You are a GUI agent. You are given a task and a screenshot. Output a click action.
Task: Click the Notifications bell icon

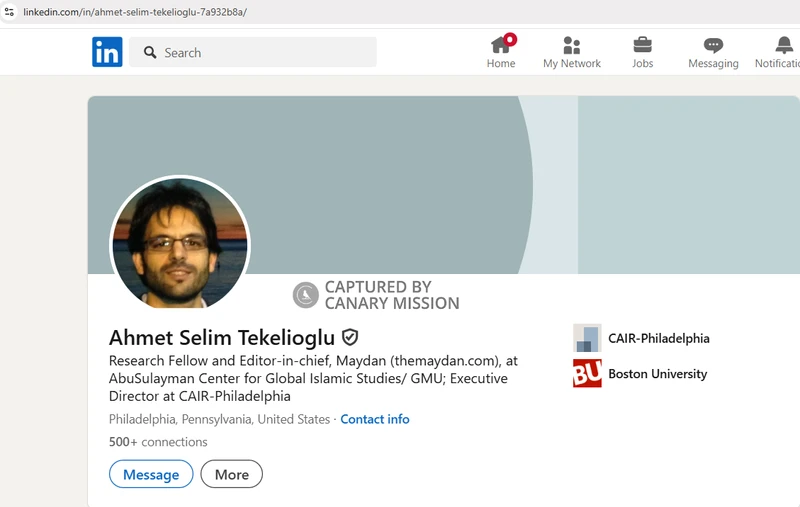(784, 45)
